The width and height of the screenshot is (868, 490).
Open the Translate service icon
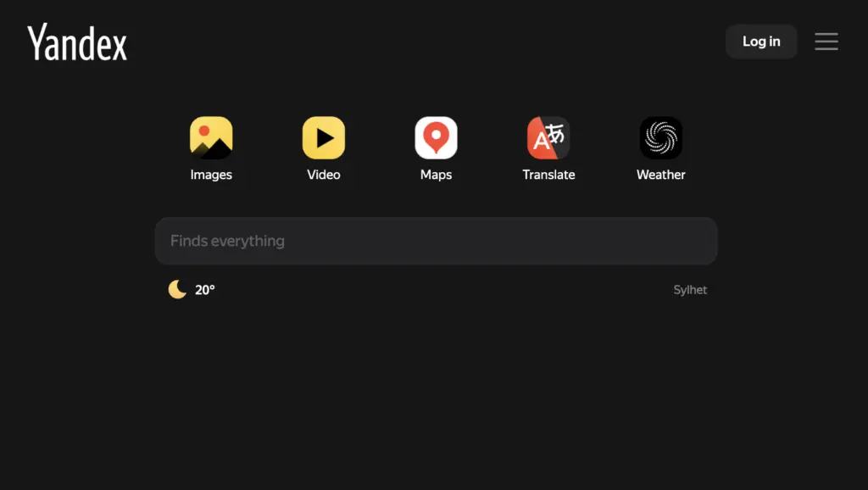point(548,137)
